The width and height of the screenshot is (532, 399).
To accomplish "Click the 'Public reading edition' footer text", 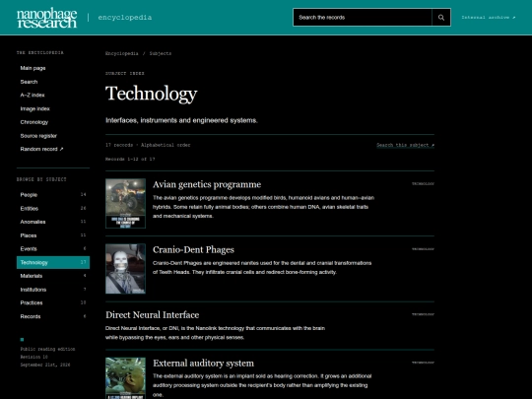I will coord(47,349).
